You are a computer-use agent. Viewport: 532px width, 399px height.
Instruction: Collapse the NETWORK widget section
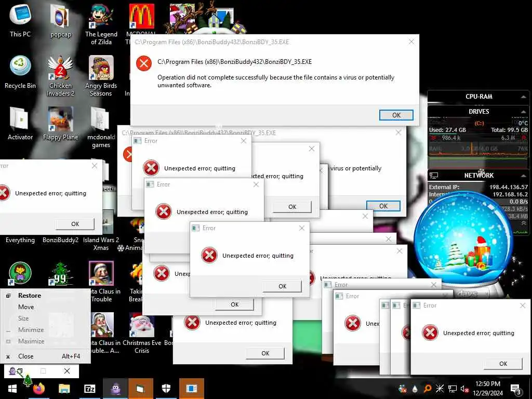tap(523, 176)
